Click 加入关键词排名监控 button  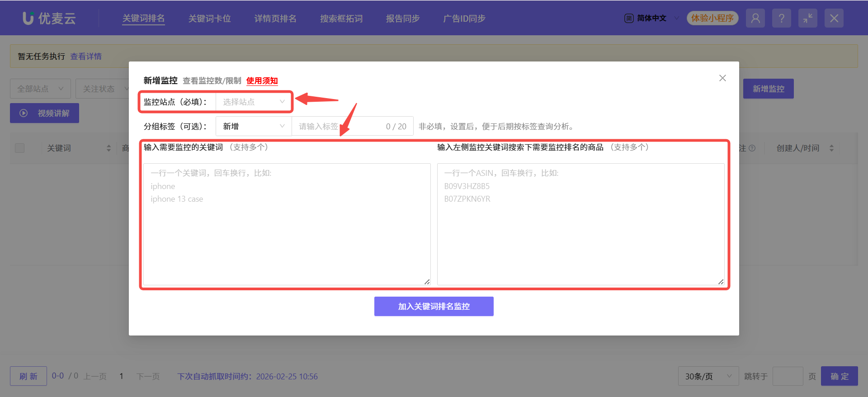434,306
